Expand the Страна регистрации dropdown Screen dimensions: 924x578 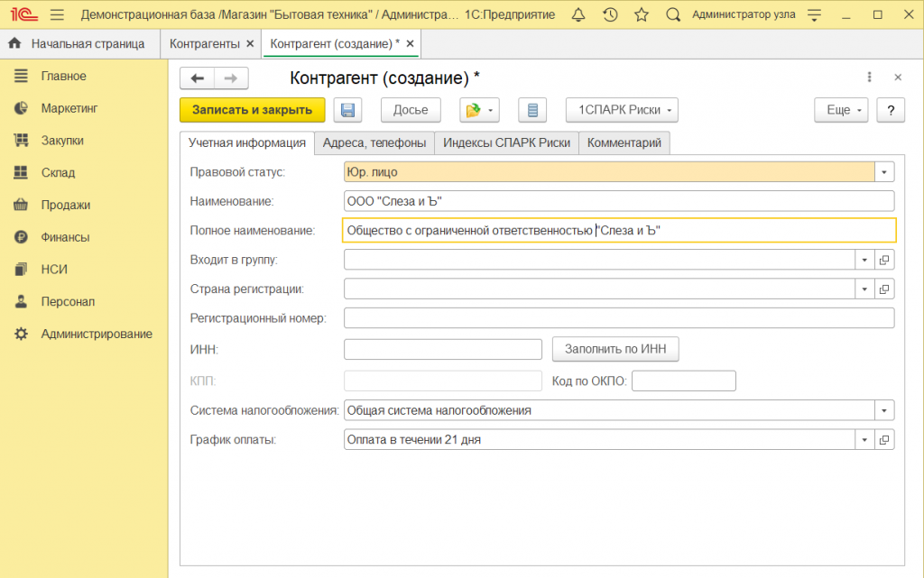pos(864,289)
